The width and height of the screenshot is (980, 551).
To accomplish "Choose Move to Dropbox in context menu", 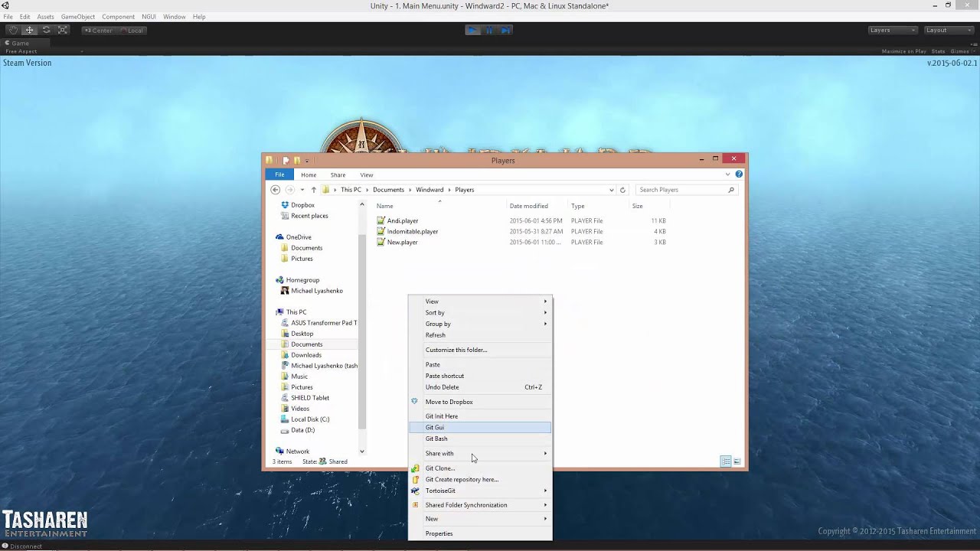I will pos(480,402).
